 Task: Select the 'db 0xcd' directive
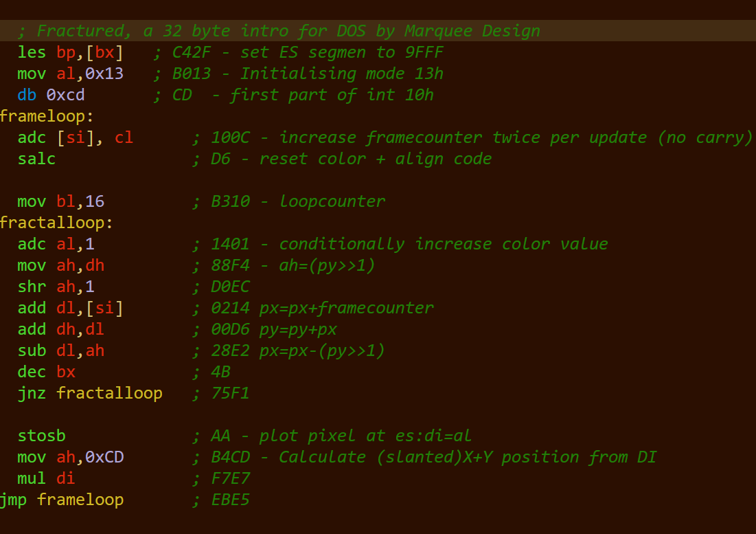[x=51, y=95]
